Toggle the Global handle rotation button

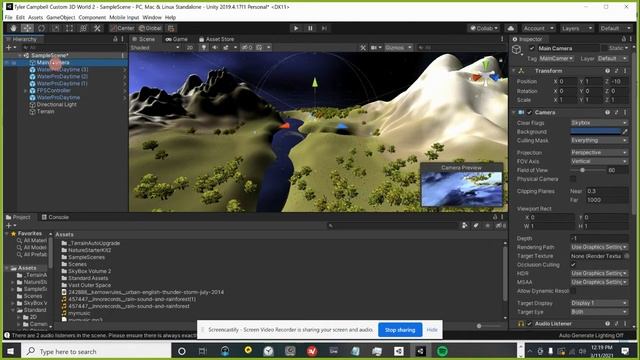point(150,28)
